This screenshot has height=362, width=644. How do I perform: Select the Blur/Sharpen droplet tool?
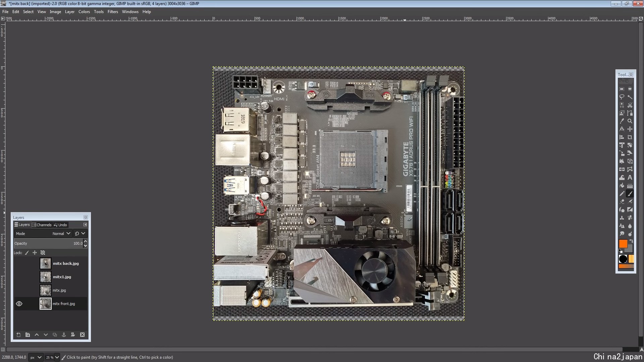630,226
